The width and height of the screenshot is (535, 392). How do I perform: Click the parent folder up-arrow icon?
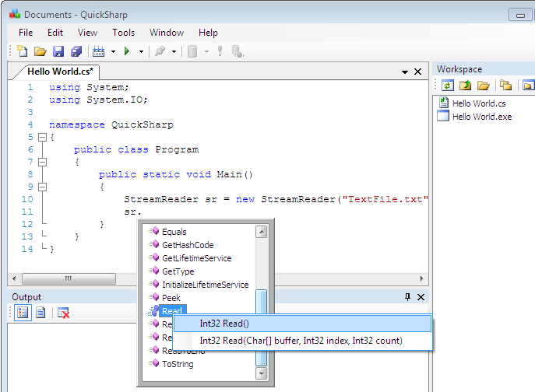pos(466,86)
